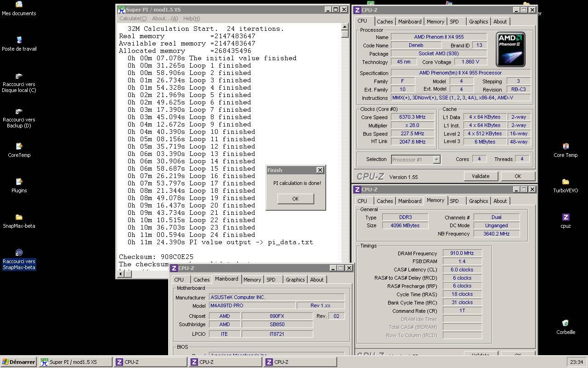Image resolution: width=588 pixels, height=368 pixels.
Task: Switch to Caches tab in top CPU-Z window
Action: point(384,22)
